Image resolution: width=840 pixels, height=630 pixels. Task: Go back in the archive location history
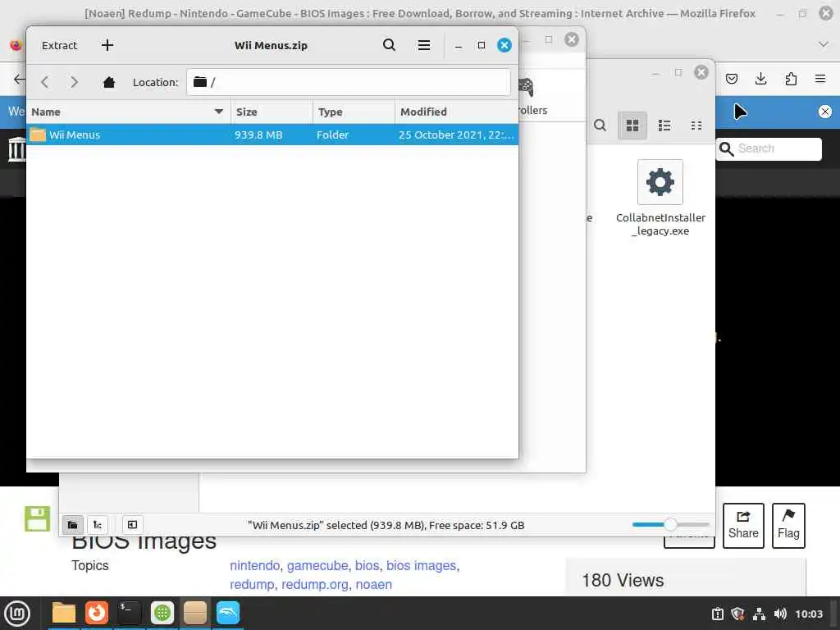(x=45, y=82)
